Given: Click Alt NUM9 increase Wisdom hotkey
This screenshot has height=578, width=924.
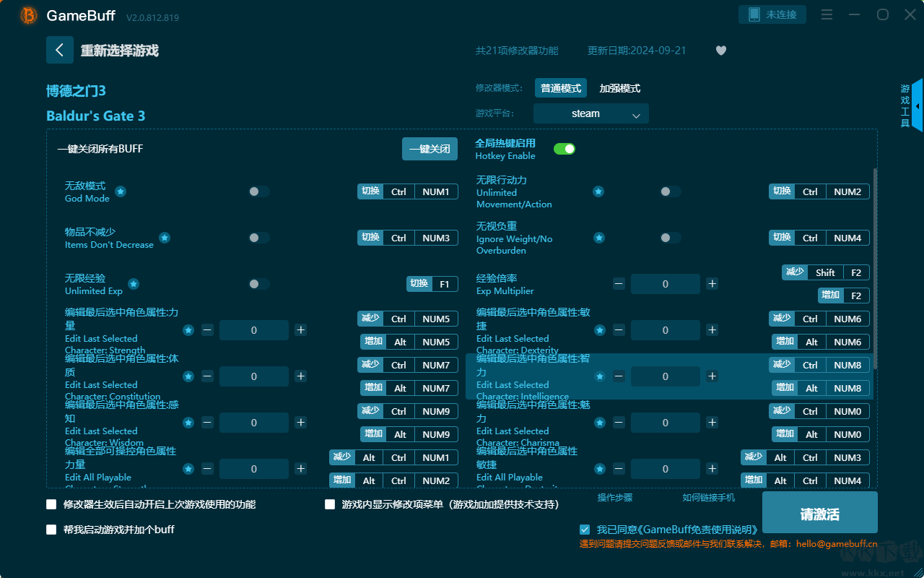Looking at the screenshot, I should [409, 434].
